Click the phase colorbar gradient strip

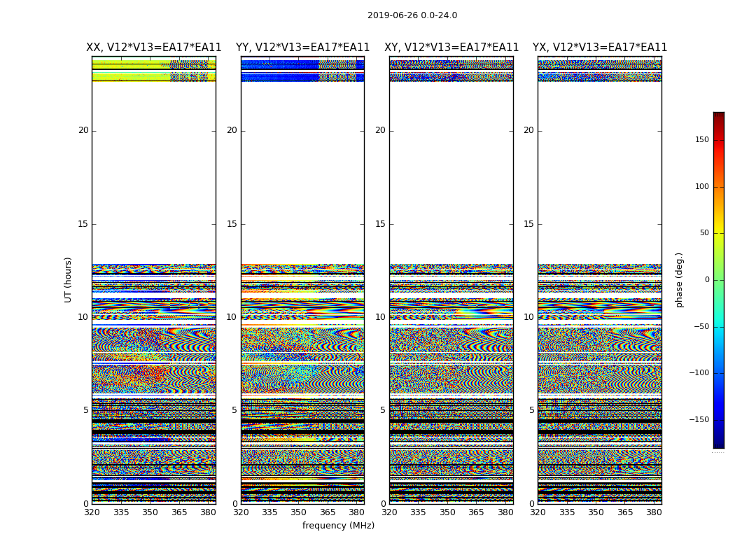(x=719, y=280)
